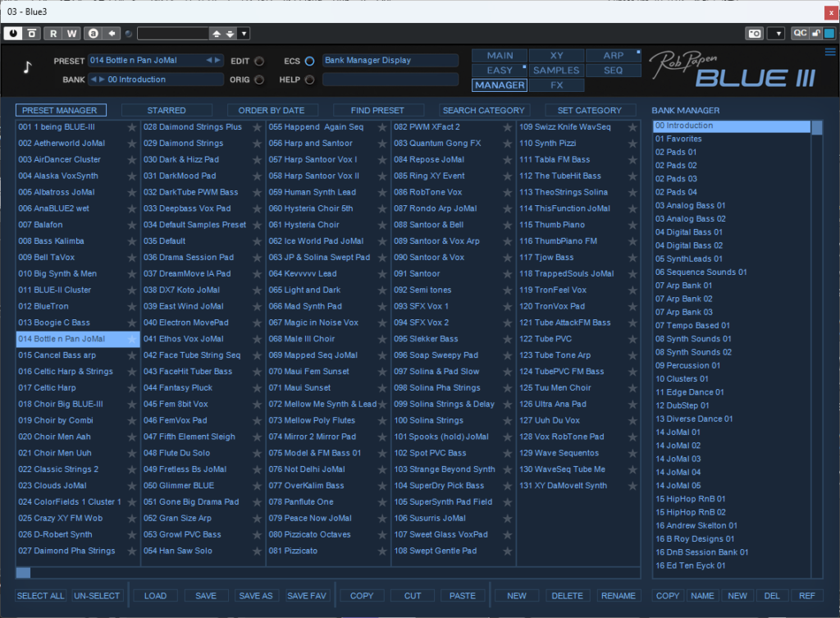
Task: Open the hamburger menu near BLUE III logo
Action: coord(829,52)
